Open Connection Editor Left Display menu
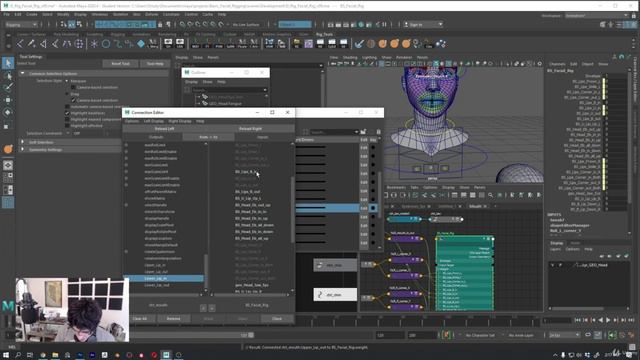 154,121
